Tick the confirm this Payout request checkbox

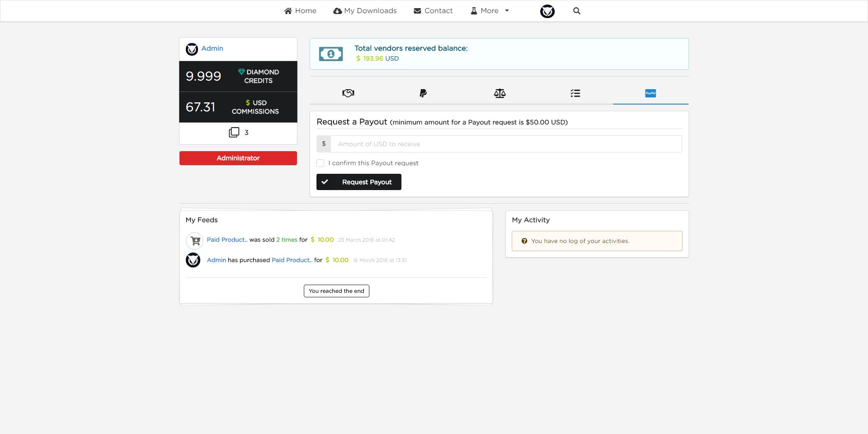pos(321,163)
